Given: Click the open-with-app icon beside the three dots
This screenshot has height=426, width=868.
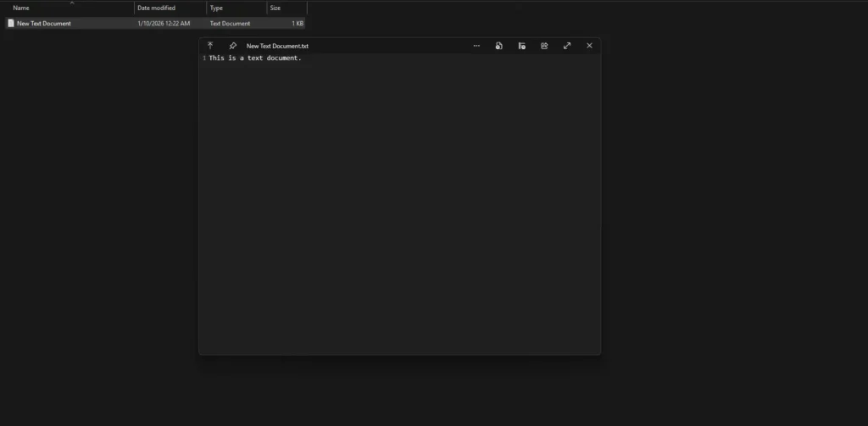Looking at the screenshot, I should tap(499, 46).
